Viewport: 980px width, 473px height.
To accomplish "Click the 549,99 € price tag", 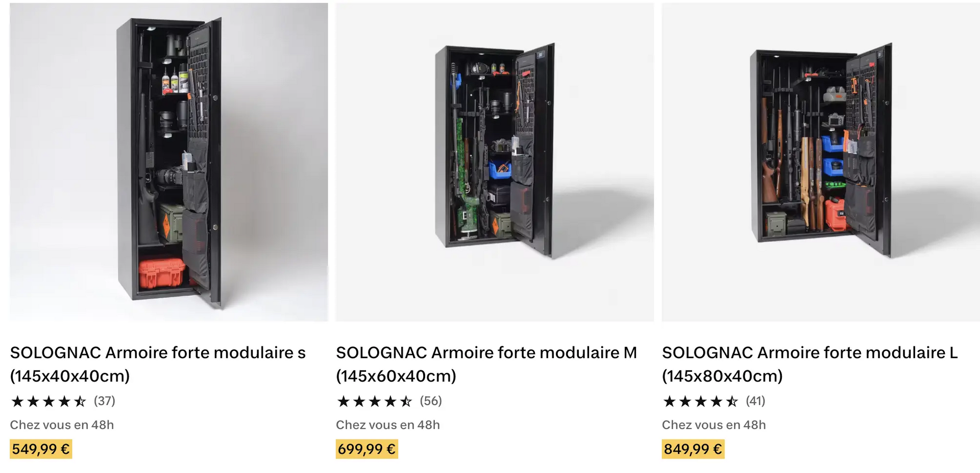I will pyautogui.click(x=41, y=450).
